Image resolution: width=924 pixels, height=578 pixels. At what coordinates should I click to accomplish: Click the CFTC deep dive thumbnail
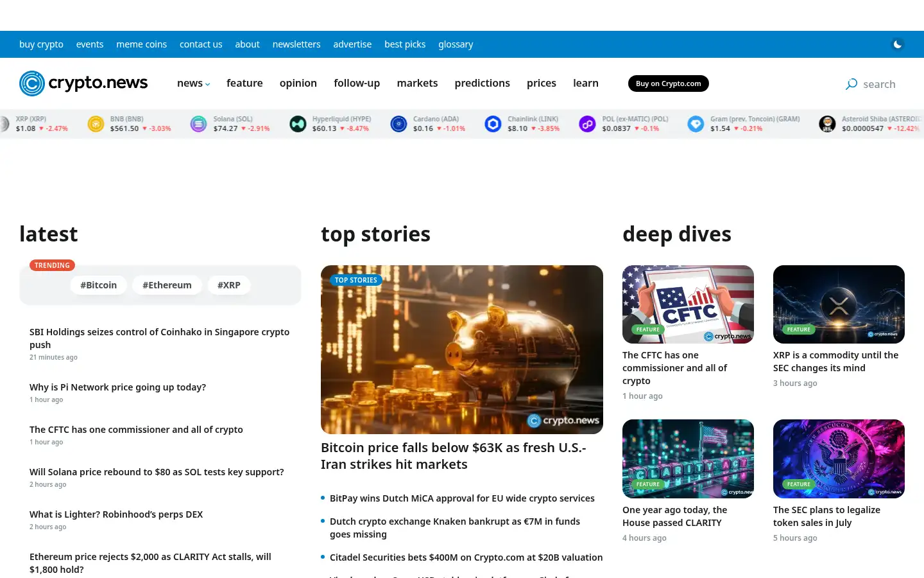[x=688, y=304]
